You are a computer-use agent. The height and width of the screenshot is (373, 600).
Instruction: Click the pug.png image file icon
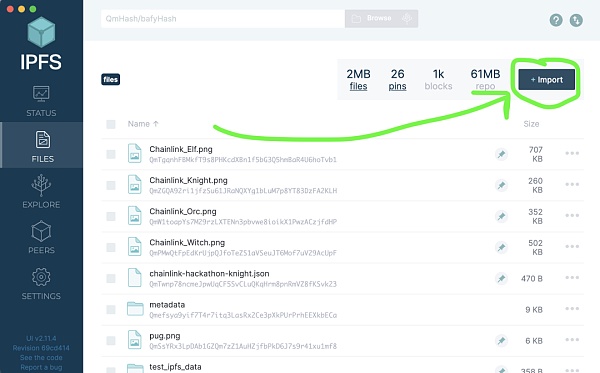(x=135, y=340)
